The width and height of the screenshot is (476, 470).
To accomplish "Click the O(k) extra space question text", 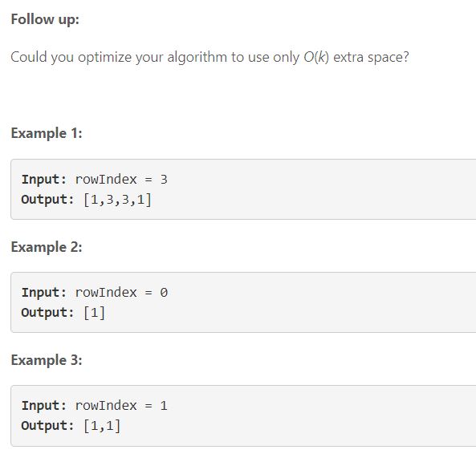I will coord(210,57).
